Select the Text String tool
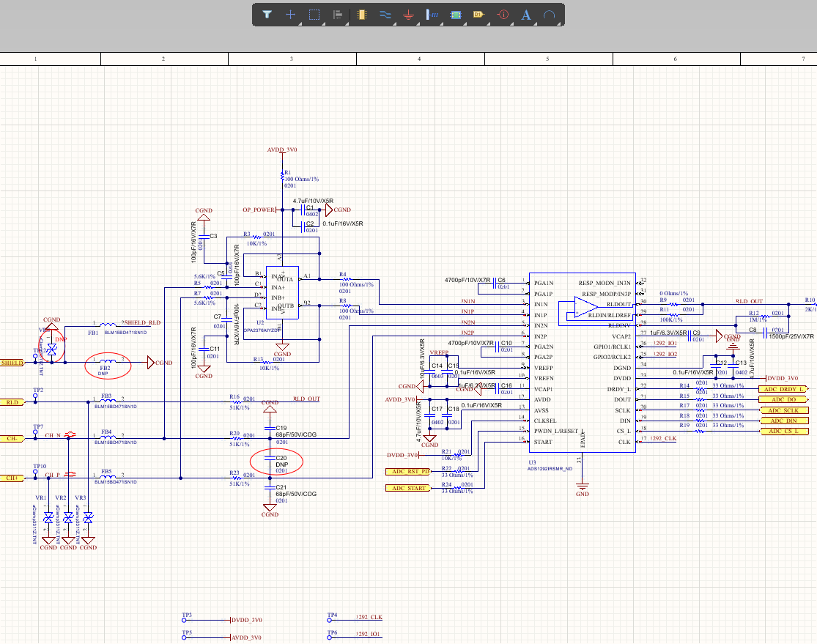Screen dimensions: 817x644 [525, 14]
